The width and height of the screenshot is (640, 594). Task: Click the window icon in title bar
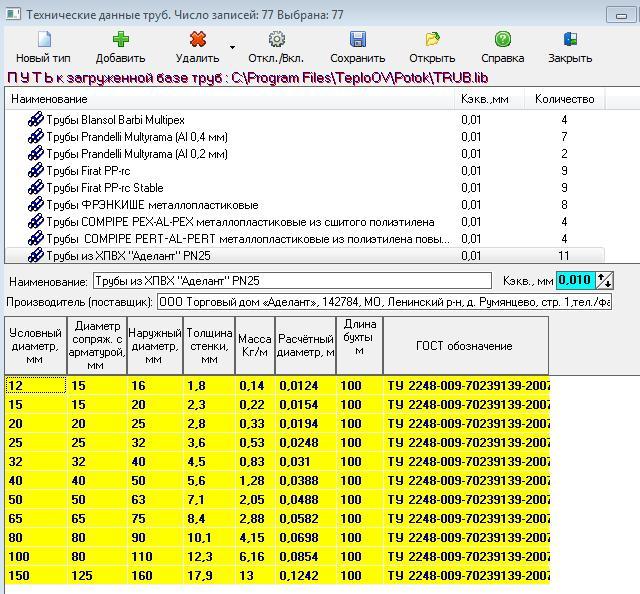point(13,14)
